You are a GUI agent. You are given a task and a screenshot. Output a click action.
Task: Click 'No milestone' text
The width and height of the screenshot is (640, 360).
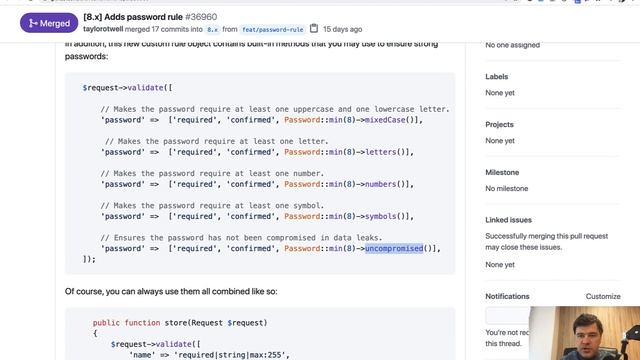click(x=507, y=188)
